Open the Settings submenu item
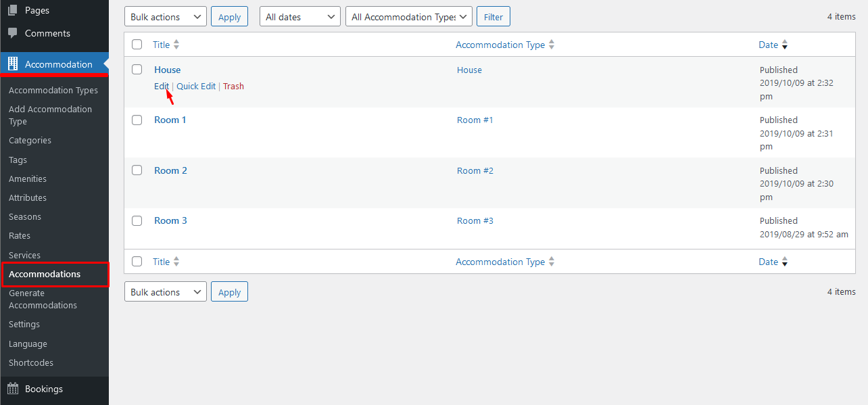This screenshot has width=868, height=405. tap(24, 325)
